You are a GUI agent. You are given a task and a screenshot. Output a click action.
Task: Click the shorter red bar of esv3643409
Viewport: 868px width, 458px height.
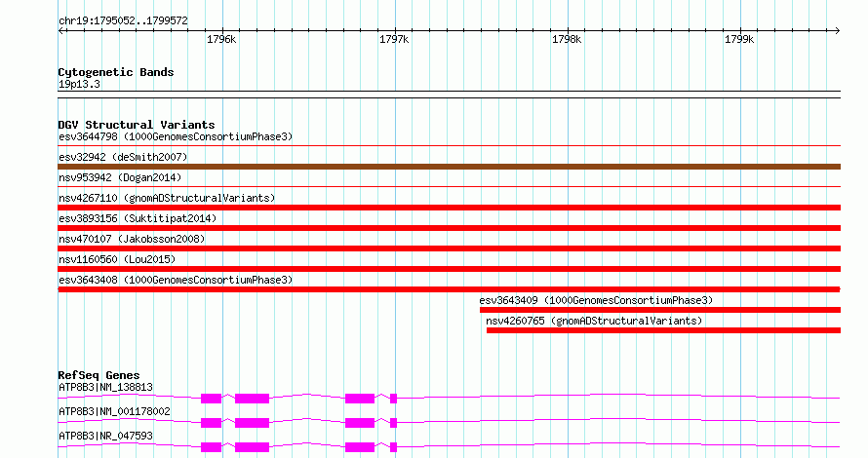point(660,310)
